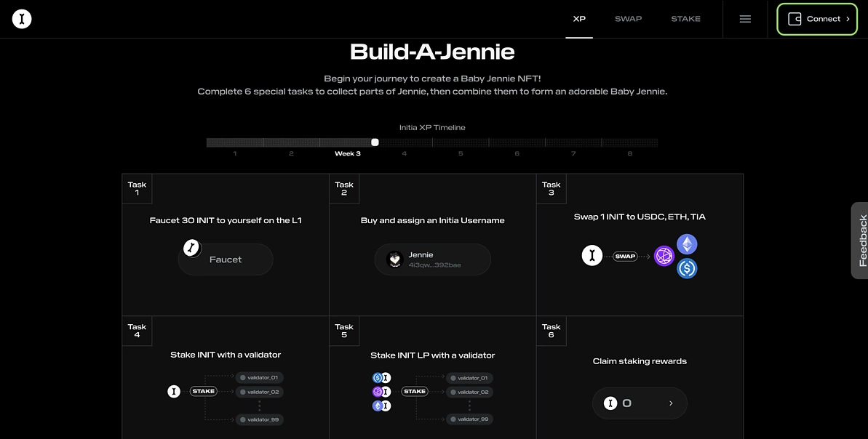Click the Ethereum token icon in Task 3
Screen dimensions: 868x439
[687, 243]
